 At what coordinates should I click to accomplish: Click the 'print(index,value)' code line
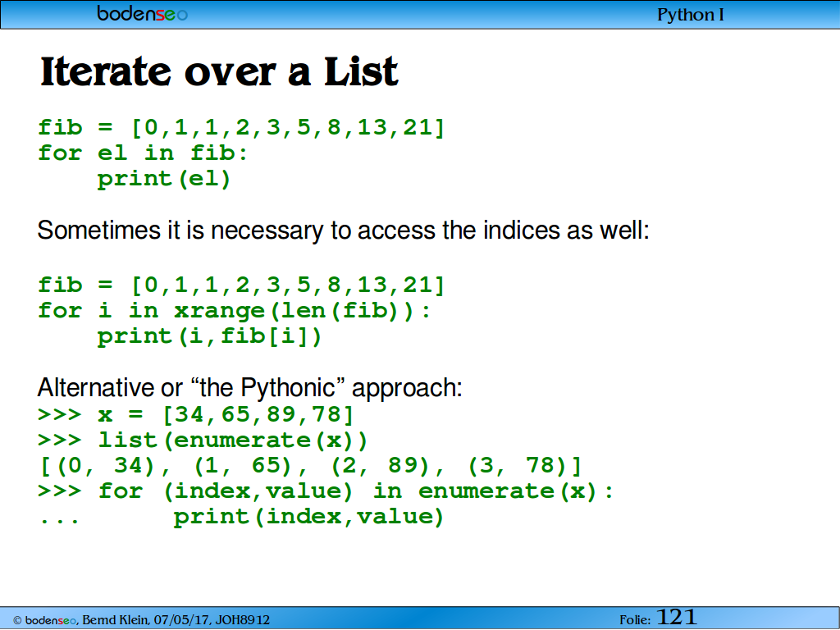308,517
